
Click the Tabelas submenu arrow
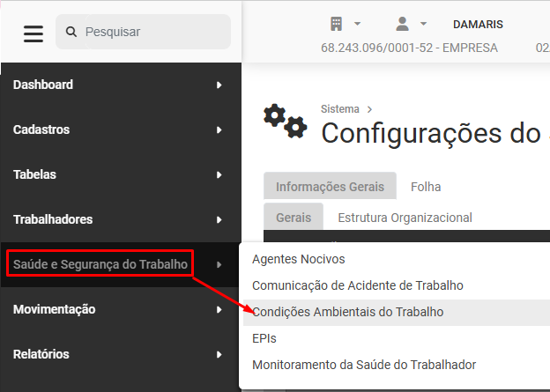click(x=219, y=174)
